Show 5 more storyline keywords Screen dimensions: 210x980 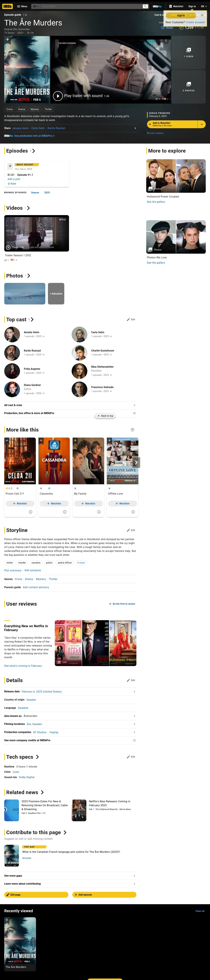click(x=81, y=563)
